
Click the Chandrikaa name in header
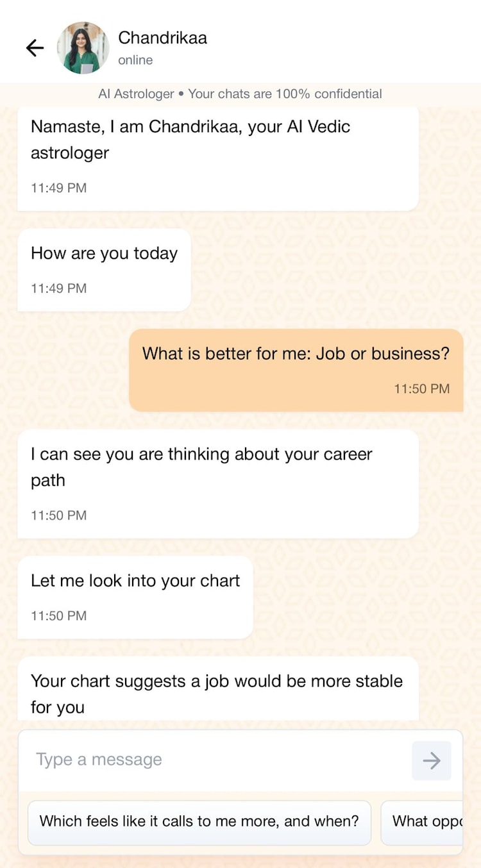pyautogui.click(x=162, y=38)
